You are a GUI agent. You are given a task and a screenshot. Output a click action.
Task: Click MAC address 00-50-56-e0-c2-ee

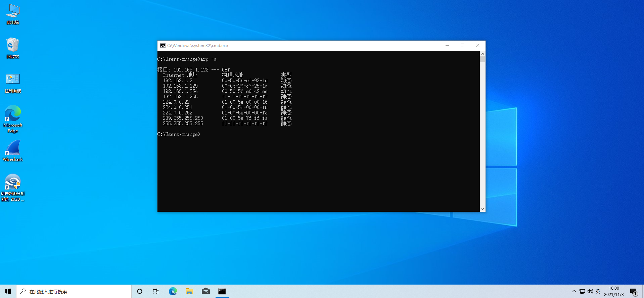(245, 91)
